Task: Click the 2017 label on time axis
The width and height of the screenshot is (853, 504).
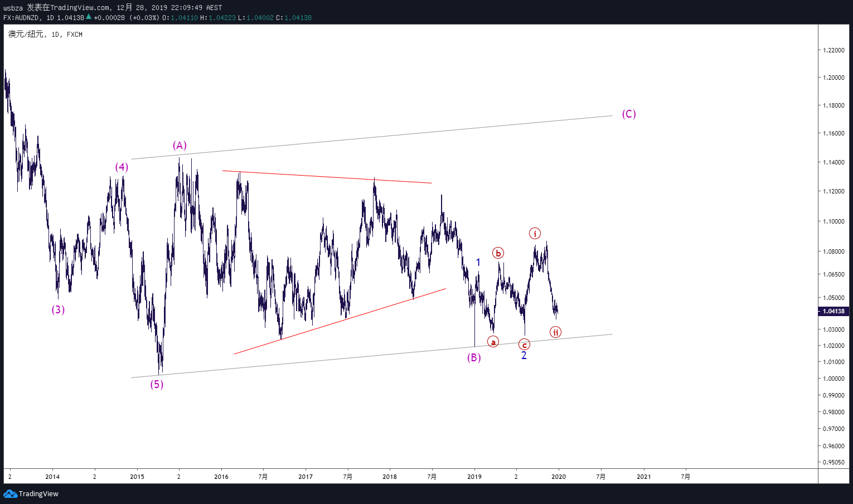Action: [306, 477]
